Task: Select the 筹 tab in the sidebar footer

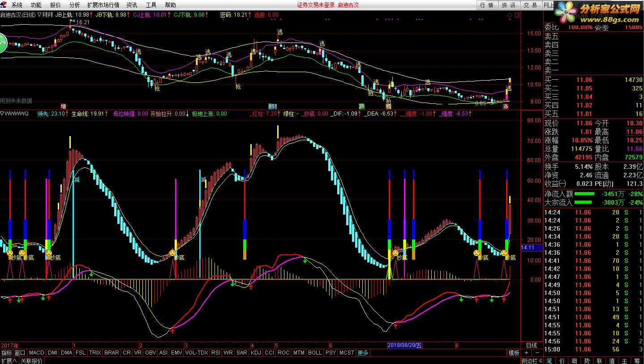Action: (x=637, y=360)
